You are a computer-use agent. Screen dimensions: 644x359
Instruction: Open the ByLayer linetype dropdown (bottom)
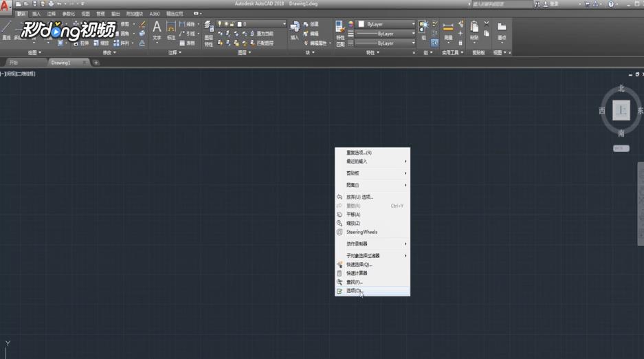click(x=386, y=43)
